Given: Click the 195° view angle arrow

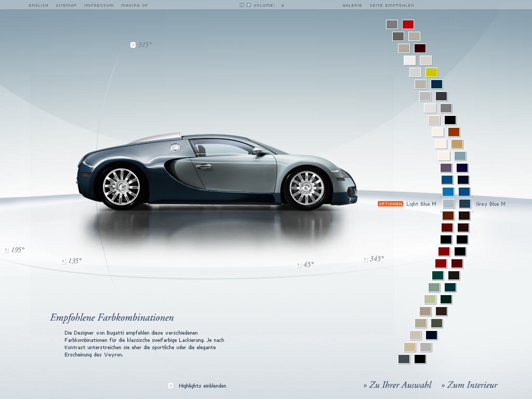Looking at the screenshot, I should coord(6,250).
